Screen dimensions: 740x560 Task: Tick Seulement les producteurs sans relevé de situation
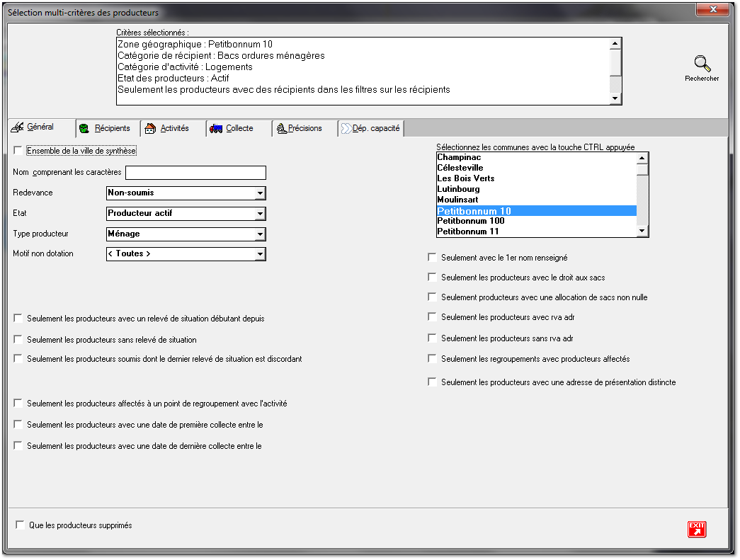tap(18, 340)
